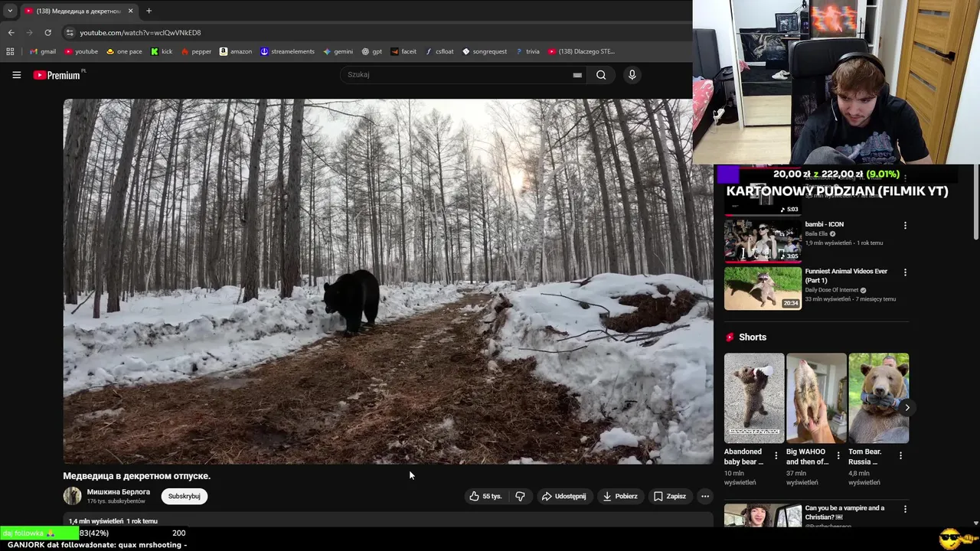
Task: Open Tom Bear. Russia short thumbnail
Action: tap(878, 398)
